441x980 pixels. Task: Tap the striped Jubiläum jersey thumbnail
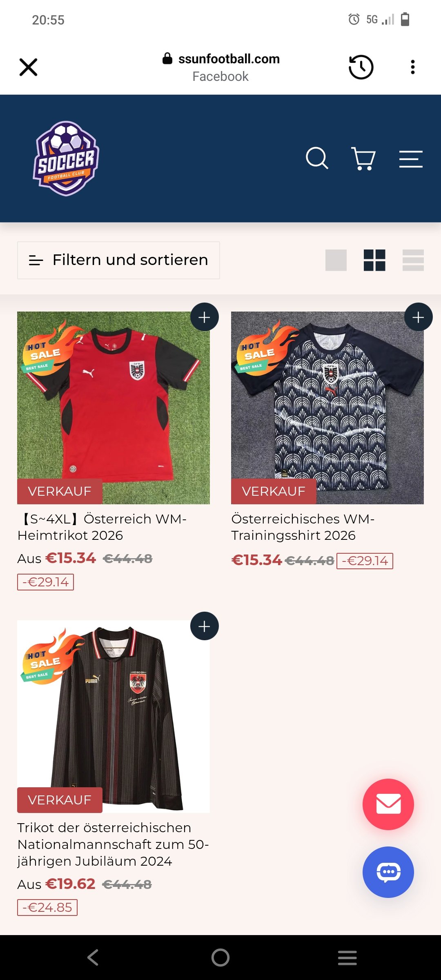[114, 717]
